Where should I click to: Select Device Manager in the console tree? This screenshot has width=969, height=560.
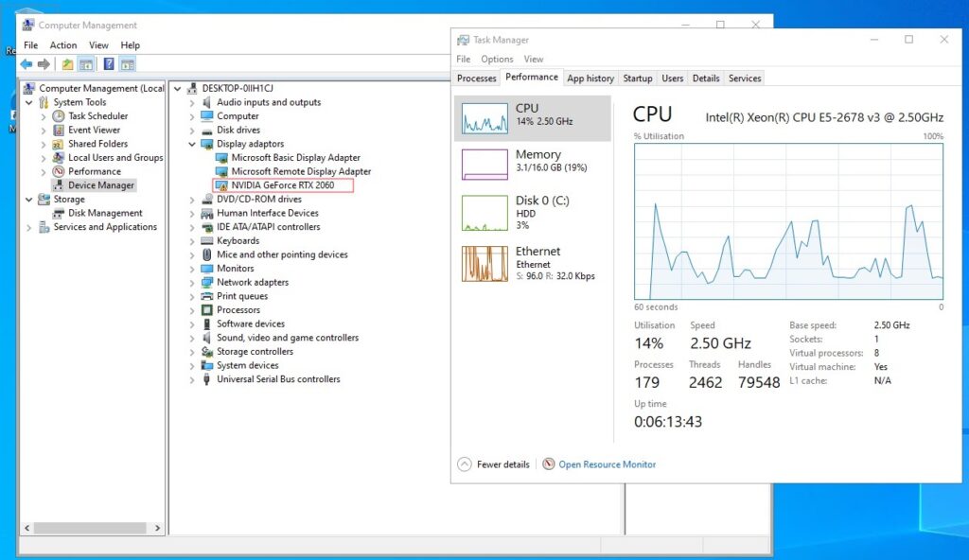click(100, 184)
